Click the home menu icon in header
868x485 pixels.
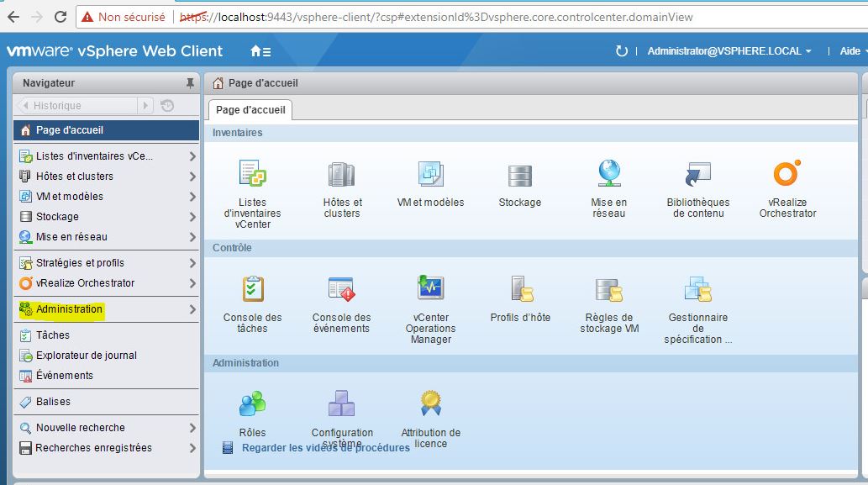coord(260,51)
